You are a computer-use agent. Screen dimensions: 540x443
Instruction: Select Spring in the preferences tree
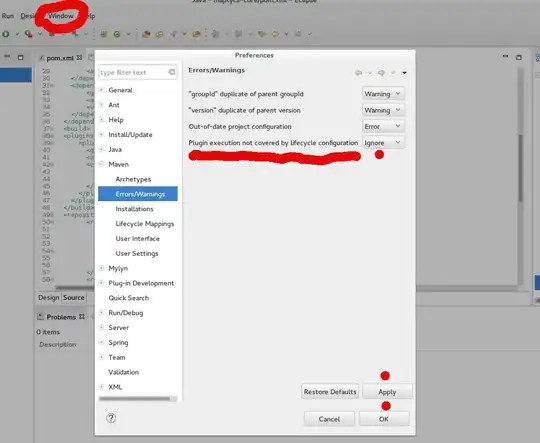click(118, 342)
